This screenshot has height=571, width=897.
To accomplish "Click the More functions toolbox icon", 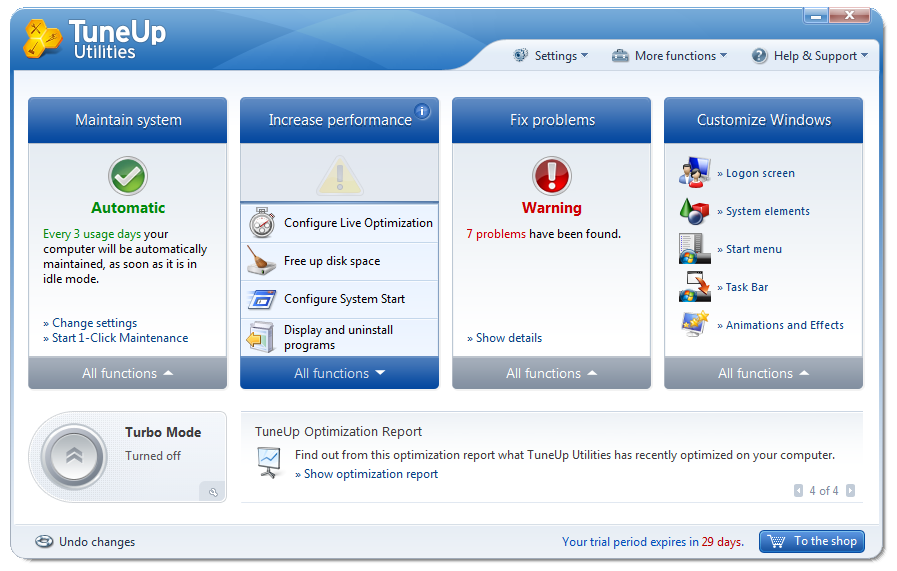I will point(620,55).
